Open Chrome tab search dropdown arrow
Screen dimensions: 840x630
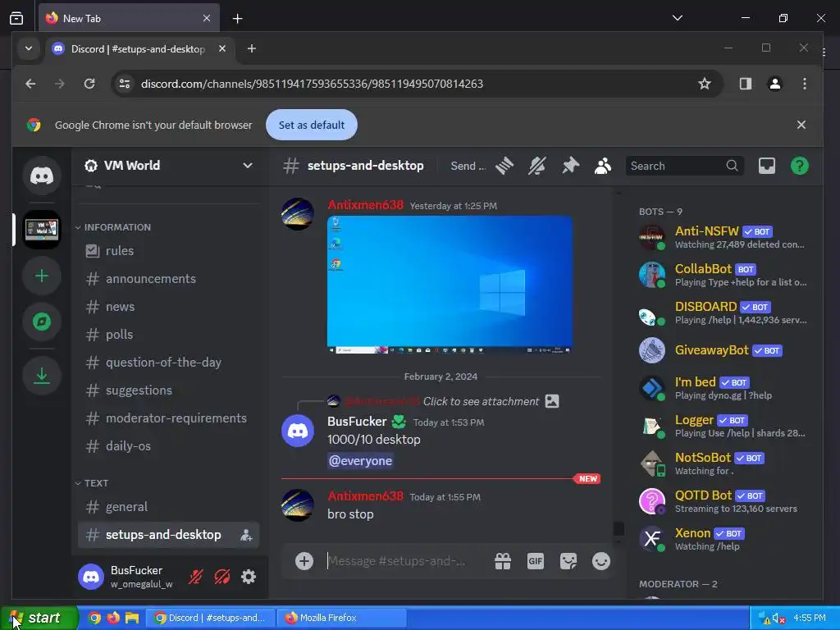(x=29, y=48)
